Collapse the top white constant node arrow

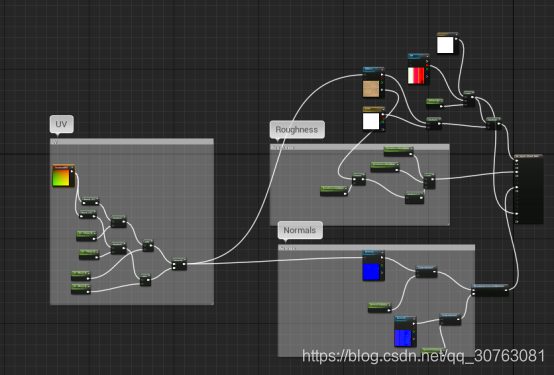pos(456,34)
